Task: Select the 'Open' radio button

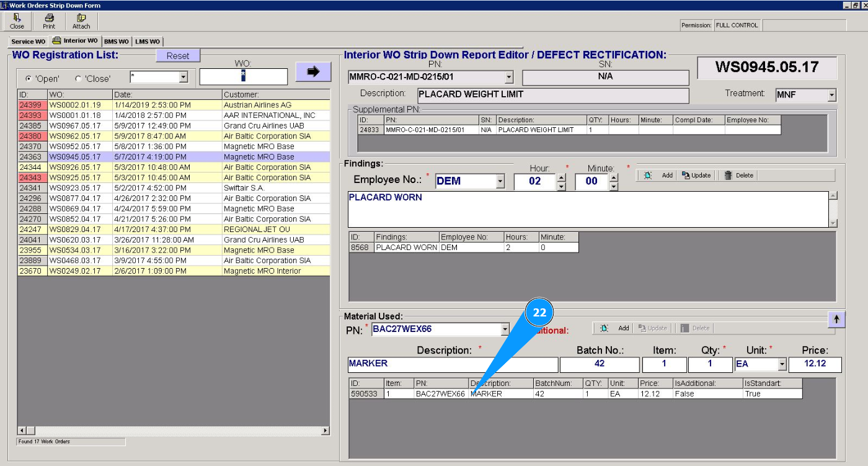Action: pos(29,79)
